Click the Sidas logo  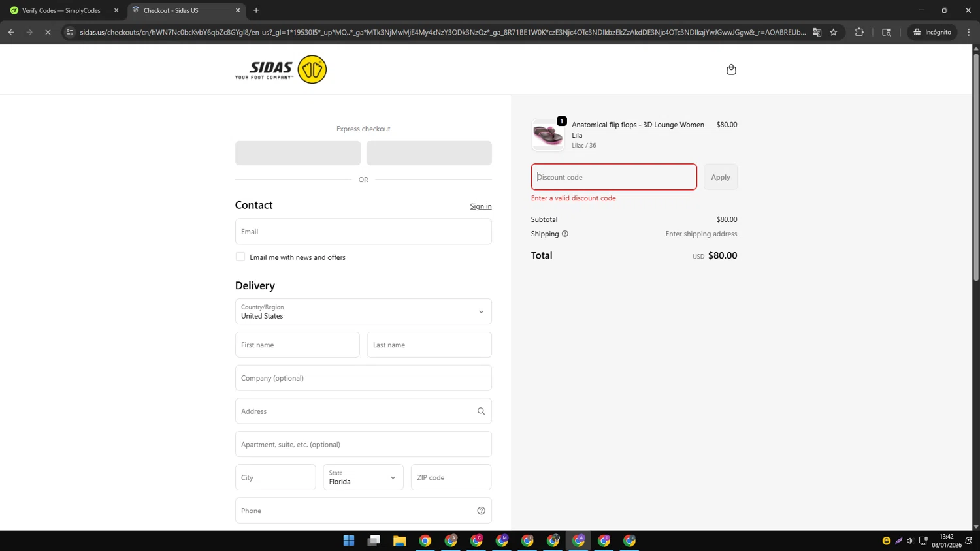point(281,69)
